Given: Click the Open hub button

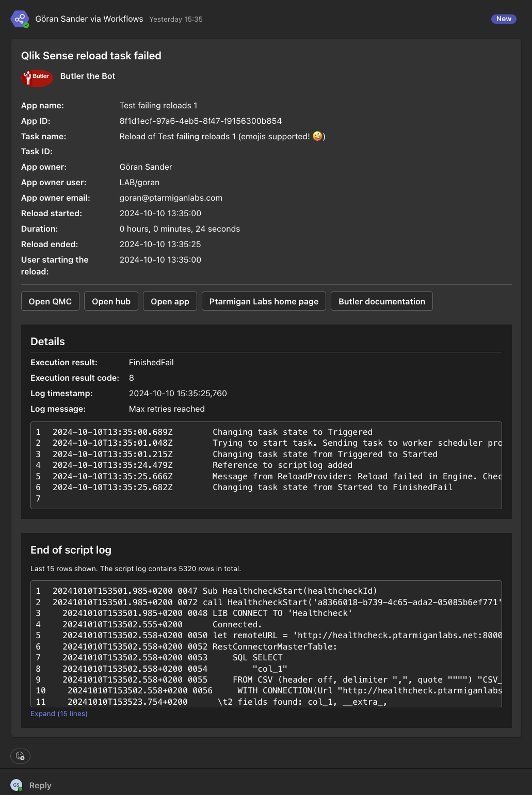Looking at the screenshot, I should (x=111, y=301).
